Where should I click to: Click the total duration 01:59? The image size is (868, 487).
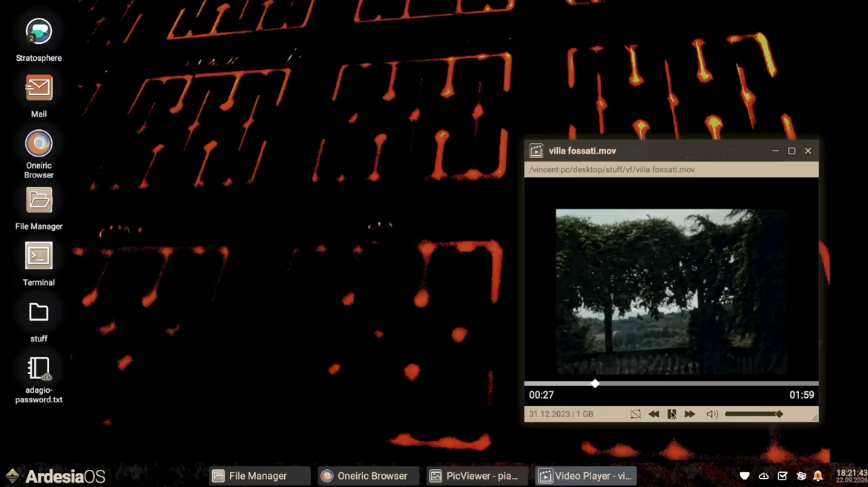[x=801, y=395]
